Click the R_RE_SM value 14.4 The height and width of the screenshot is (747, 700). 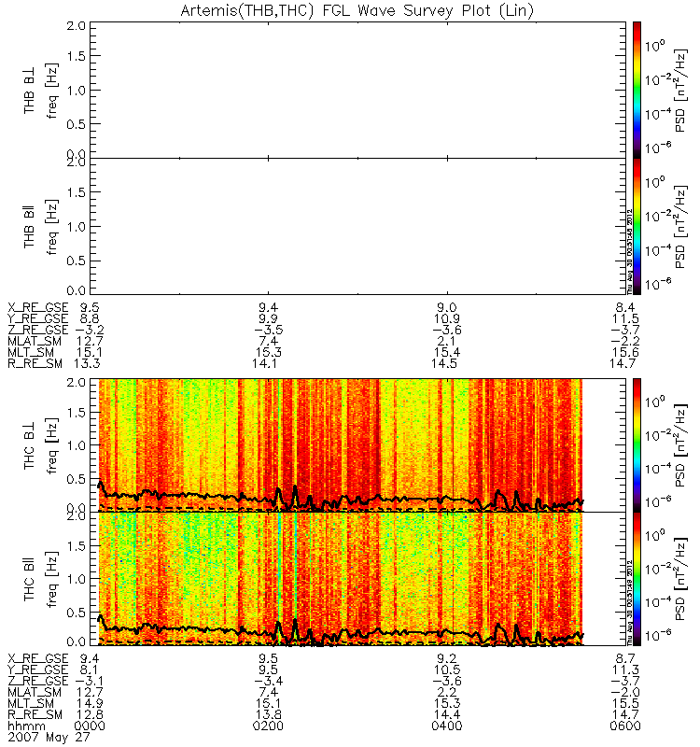pos(447,715)
